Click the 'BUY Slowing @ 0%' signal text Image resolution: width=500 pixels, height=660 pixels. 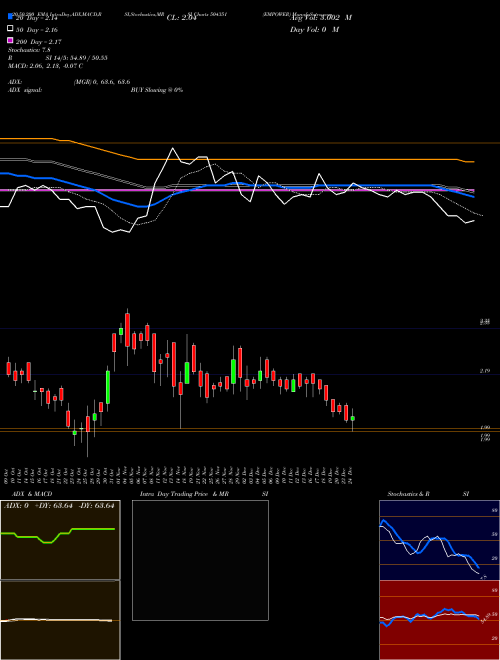(157, 90)
